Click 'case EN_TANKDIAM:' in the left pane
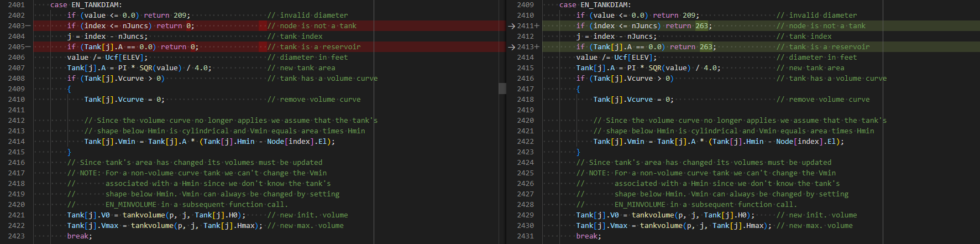The width and height of the screenshot is (980, 244). 86,5
